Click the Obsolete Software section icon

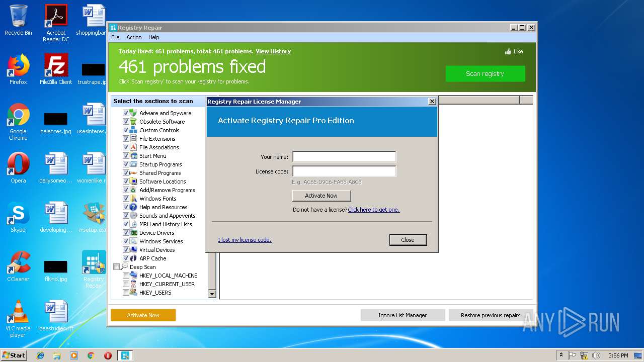click(x=133, y=122)
